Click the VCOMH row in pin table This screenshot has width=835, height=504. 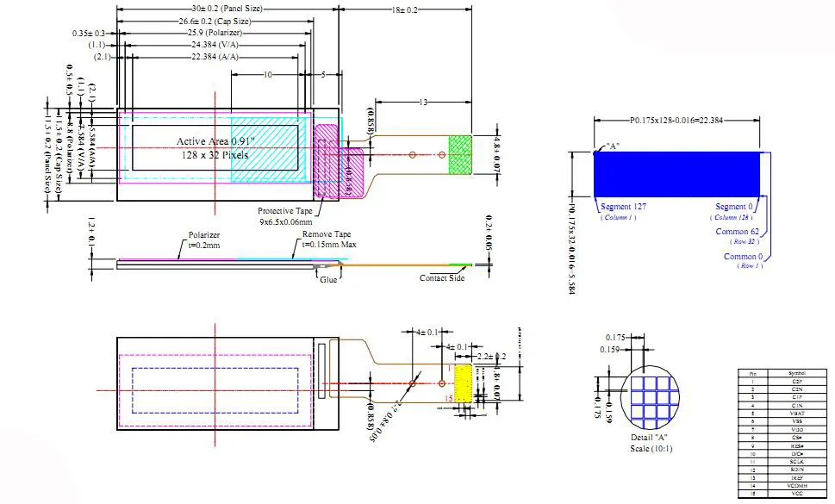(782, 486)
